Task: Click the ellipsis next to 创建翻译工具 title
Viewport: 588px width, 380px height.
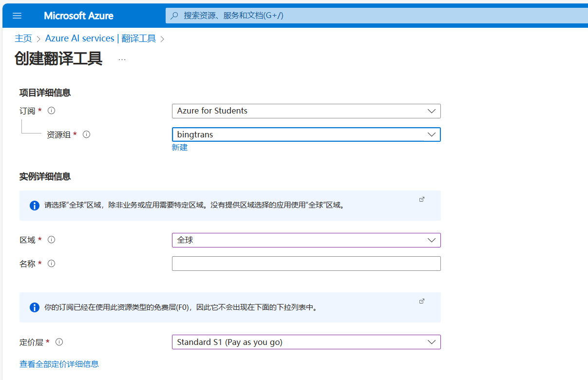Action: point(121,58)
